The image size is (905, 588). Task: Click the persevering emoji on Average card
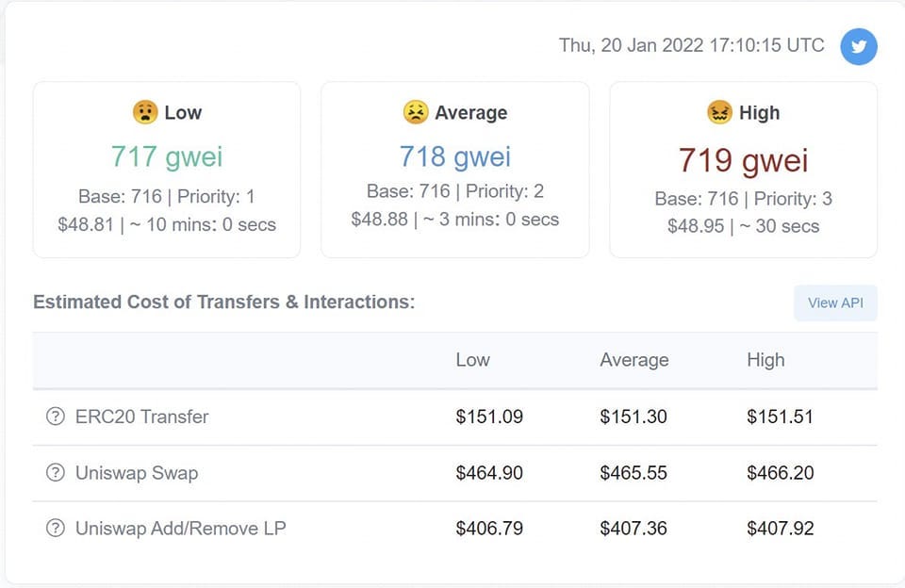(416, 112)
